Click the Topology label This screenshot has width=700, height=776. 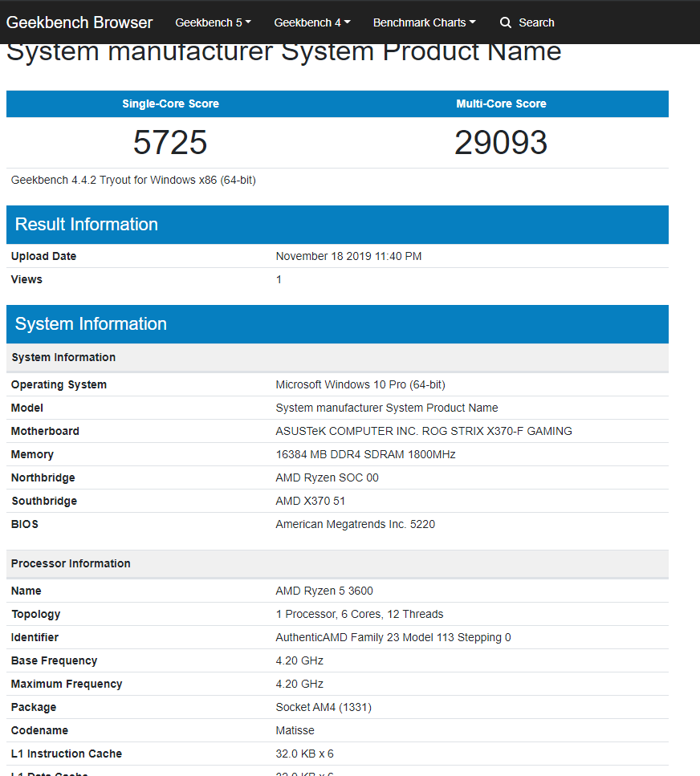[35, 614]
